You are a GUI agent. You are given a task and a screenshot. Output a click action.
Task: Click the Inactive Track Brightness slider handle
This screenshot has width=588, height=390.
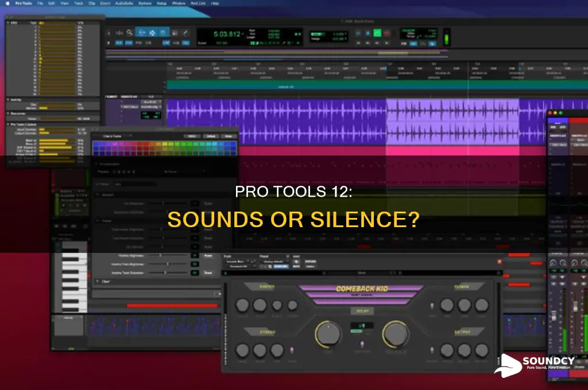(x=168, y=264)
